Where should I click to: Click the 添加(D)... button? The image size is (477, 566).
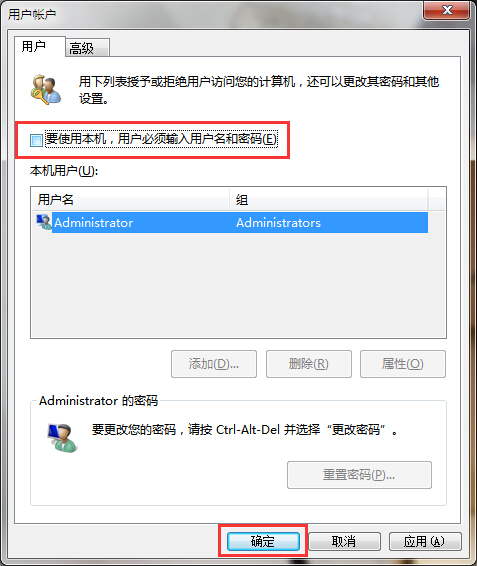(x=214, y=364)
